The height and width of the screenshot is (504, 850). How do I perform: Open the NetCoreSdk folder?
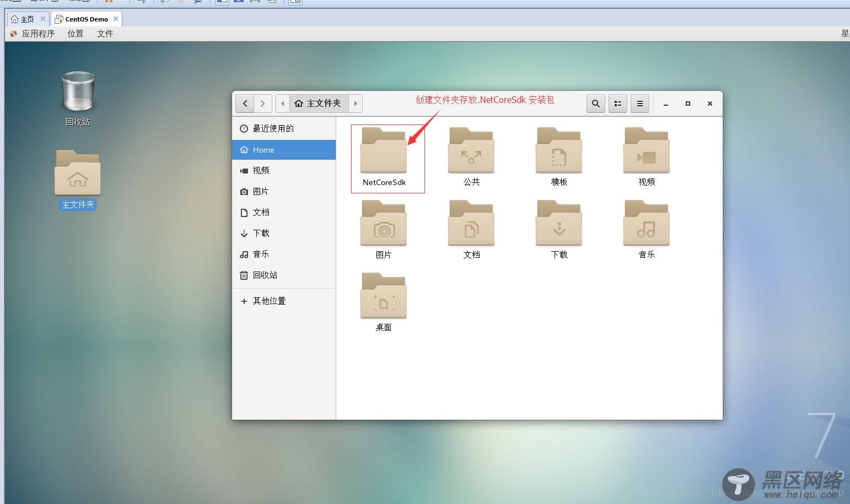tap(384, 158)
